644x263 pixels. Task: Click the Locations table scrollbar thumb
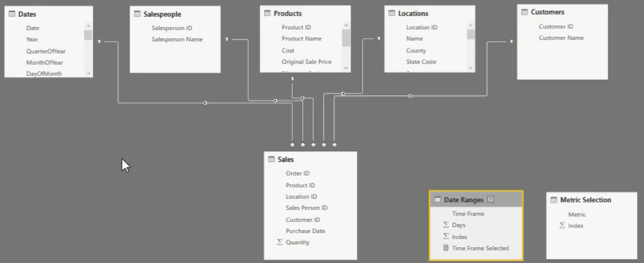(471, 34)
